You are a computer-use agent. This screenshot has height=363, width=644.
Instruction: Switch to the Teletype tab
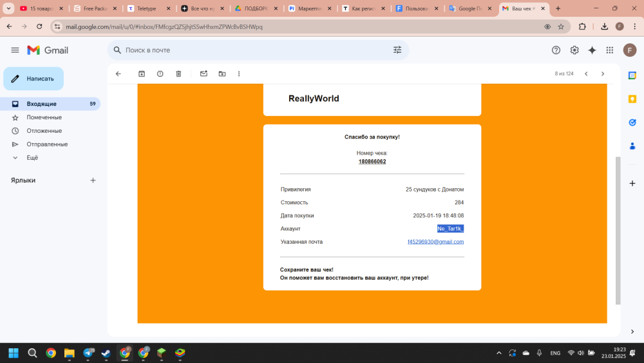pyautogui.click(x=149, y=8)
